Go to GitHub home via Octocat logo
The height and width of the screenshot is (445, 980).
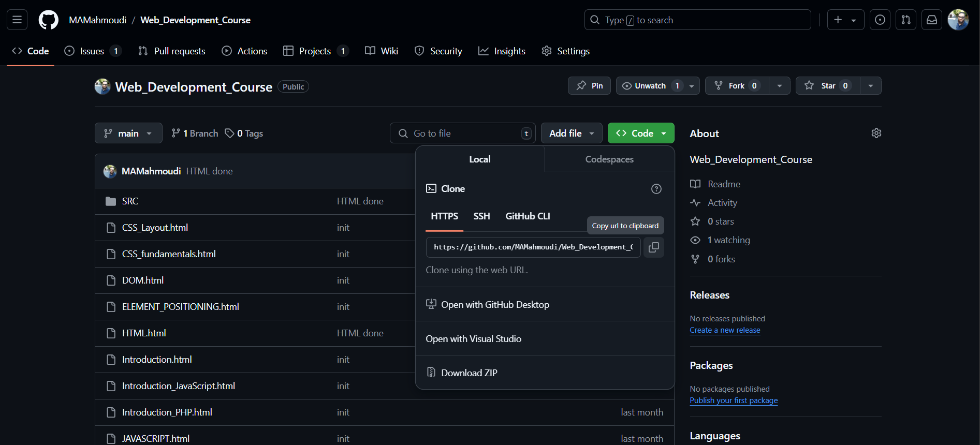[49, 20]
